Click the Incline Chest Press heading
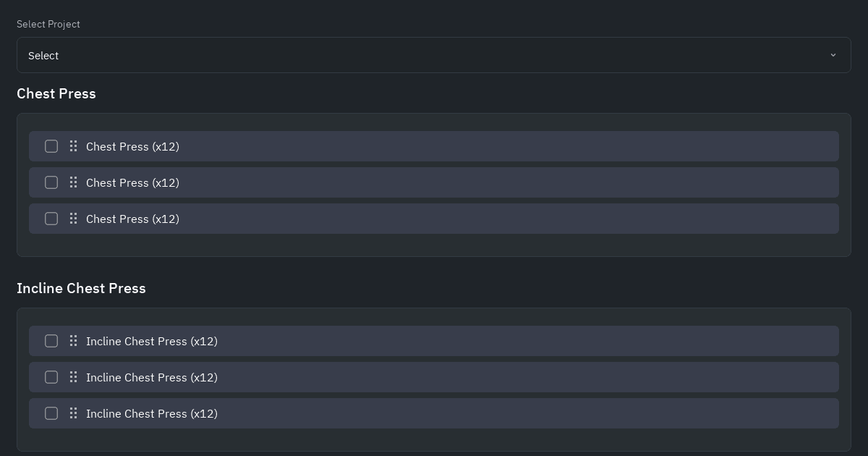The width and height of the screenshot is (868, 456). tap(81, 288)
